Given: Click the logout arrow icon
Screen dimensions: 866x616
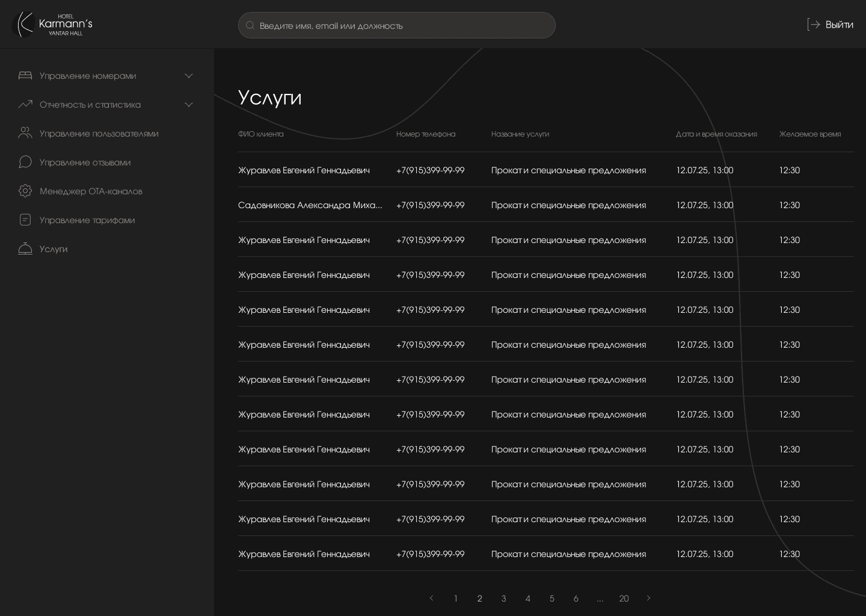Looking at the screenshot, I should tap(814, 25).
